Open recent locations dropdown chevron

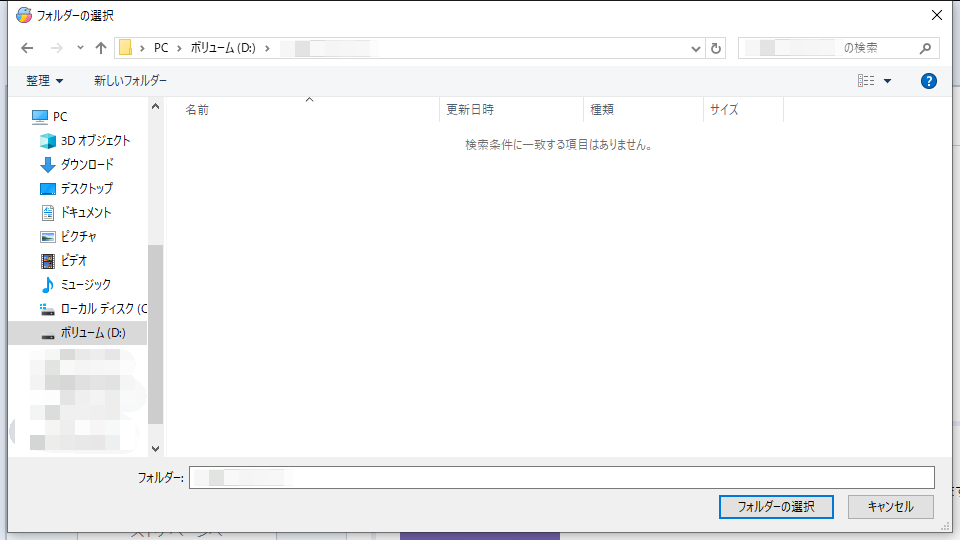tap(80, 48)
